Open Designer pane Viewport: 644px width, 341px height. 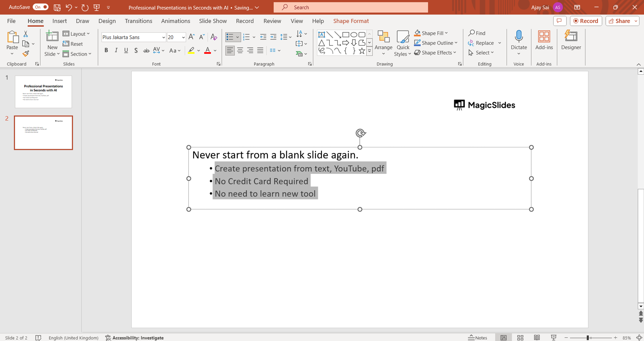click(571, 40)
